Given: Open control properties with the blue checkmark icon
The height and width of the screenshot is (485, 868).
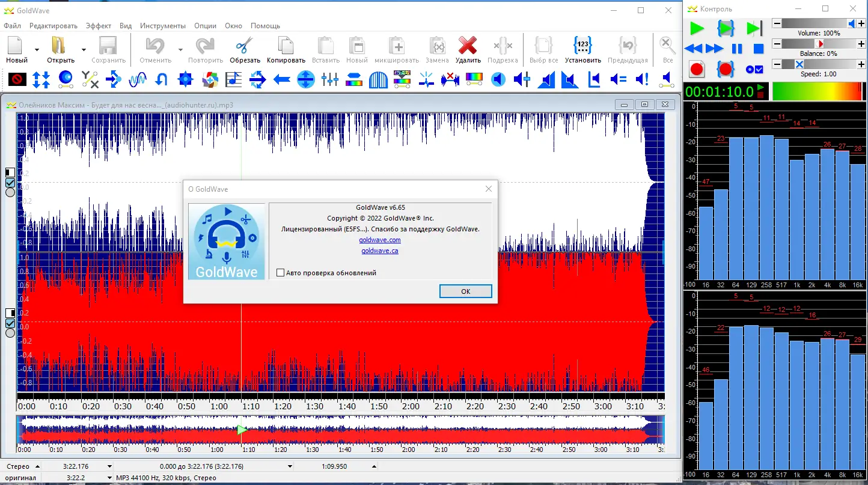Looking at the screenshot, I should tap(754, 69).
